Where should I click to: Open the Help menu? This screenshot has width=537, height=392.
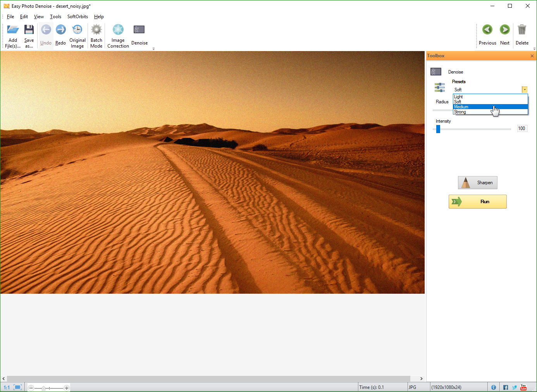(99, 17)
